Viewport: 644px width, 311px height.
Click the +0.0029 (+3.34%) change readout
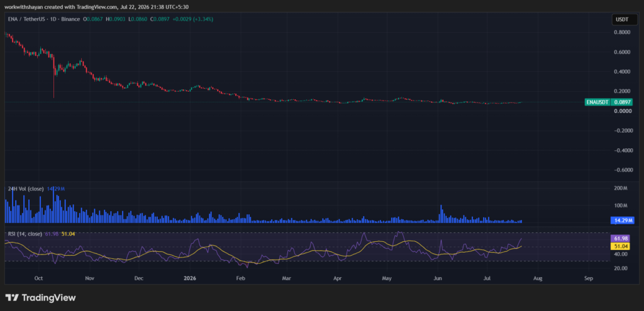[192, 19]
